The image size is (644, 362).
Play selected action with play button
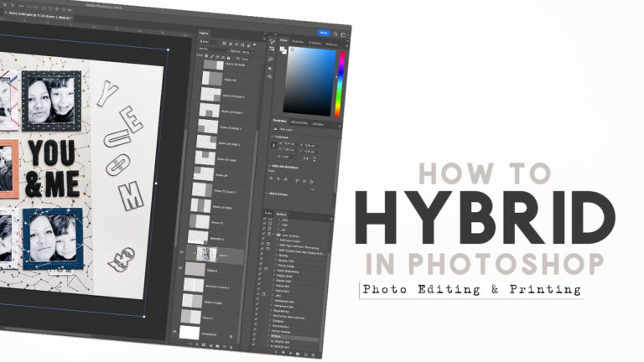click(290, 353)
